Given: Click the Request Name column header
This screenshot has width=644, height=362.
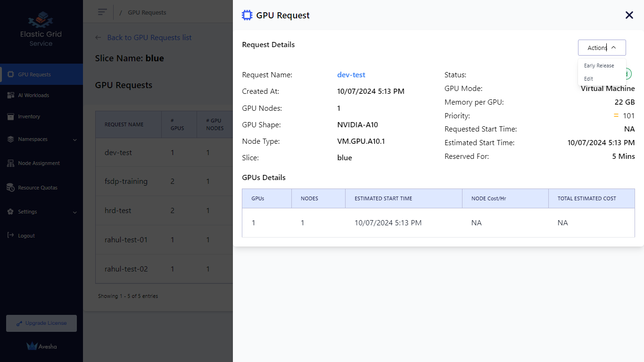Looking at the screenshot, I should pos(124,124).
